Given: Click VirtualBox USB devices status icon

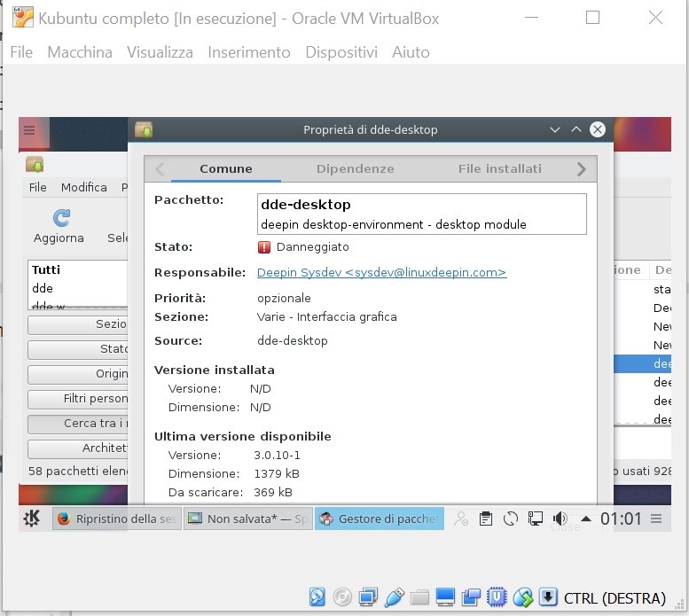Looking at the screenshot, I should 394,597.
